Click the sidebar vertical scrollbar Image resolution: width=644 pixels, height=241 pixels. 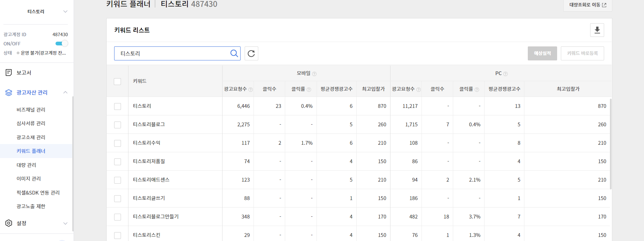coord(73,164)
